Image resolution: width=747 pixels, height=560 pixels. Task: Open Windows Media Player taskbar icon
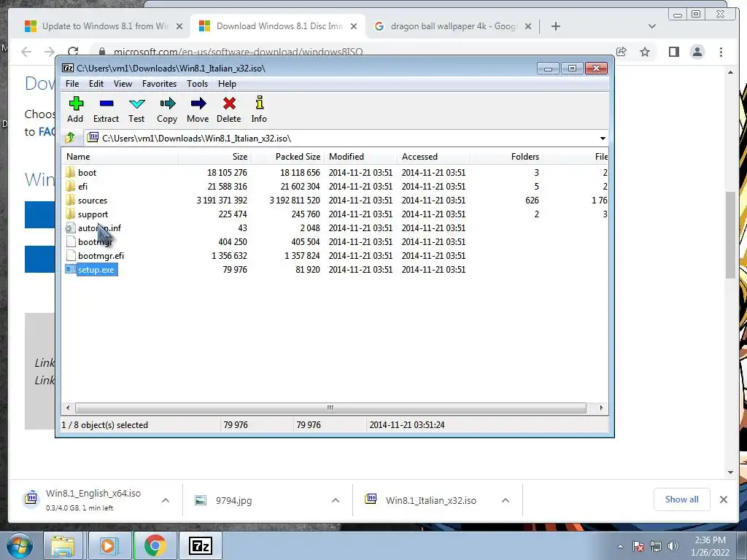[108, 545]
